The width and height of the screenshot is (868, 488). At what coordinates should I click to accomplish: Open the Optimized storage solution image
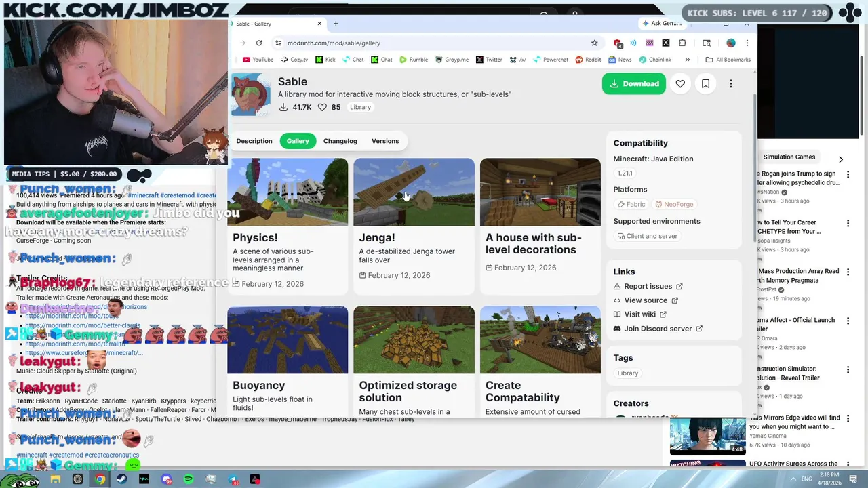tap(414, 340)
